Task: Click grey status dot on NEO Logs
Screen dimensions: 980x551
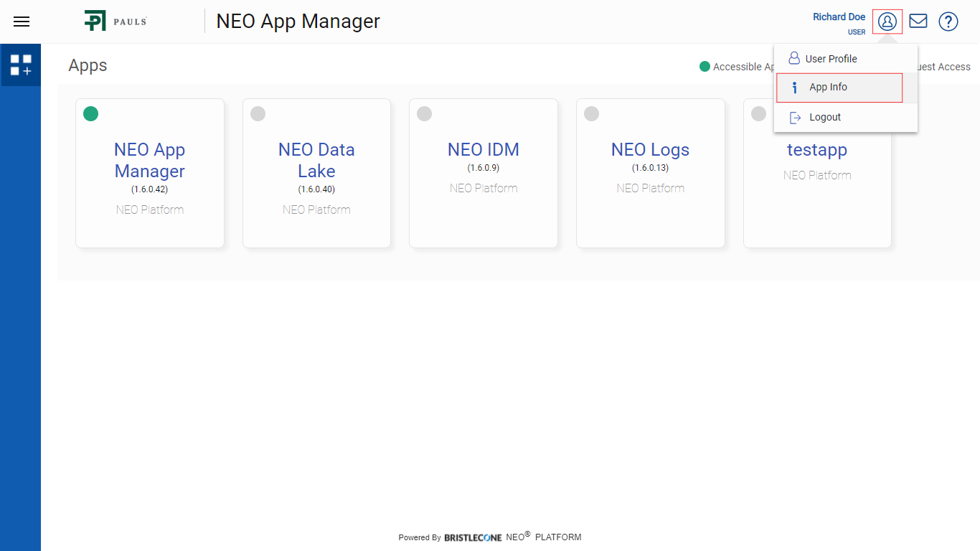Action: (591, 113)
